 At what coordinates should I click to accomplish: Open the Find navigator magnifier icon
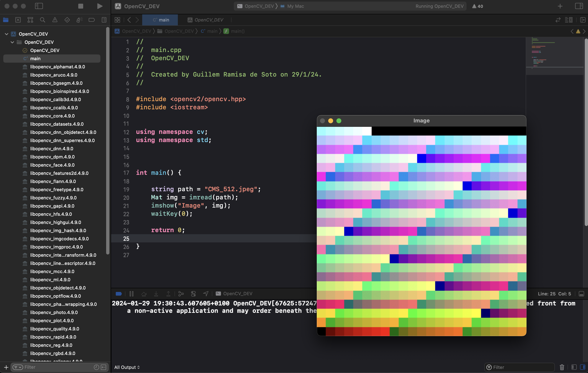coord(42,20)
